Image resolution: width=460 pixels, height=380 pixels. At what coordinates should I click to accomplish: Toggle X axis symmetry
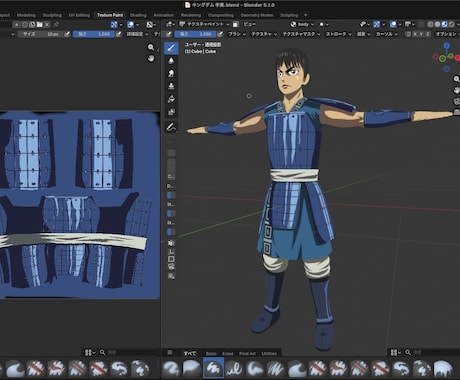[415, 34]
